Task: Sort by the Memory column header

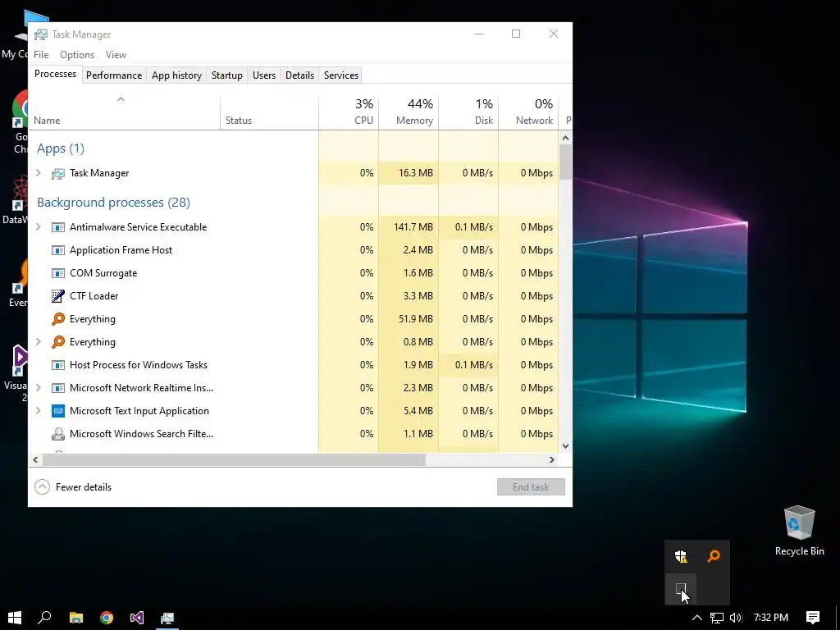Action: click(x=409, y=112)
